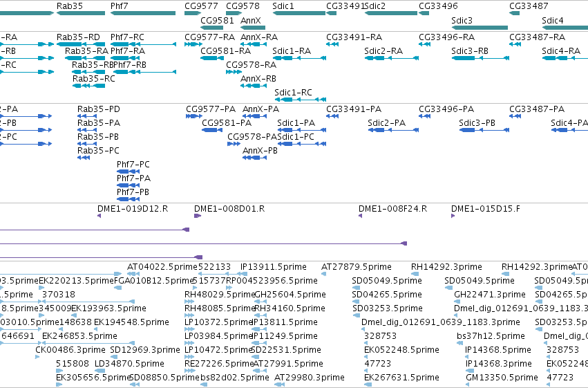Viewport: 588px width, 388px height.
Task: Click the CG33496 gene label
Action: [x=438, y=6]
